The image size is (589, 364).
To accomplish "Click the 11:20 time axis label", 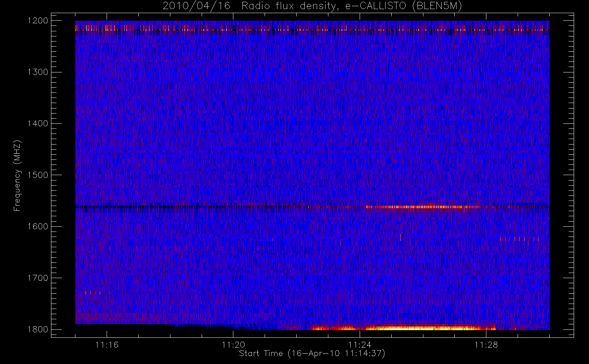I will [x=233, y=345].
